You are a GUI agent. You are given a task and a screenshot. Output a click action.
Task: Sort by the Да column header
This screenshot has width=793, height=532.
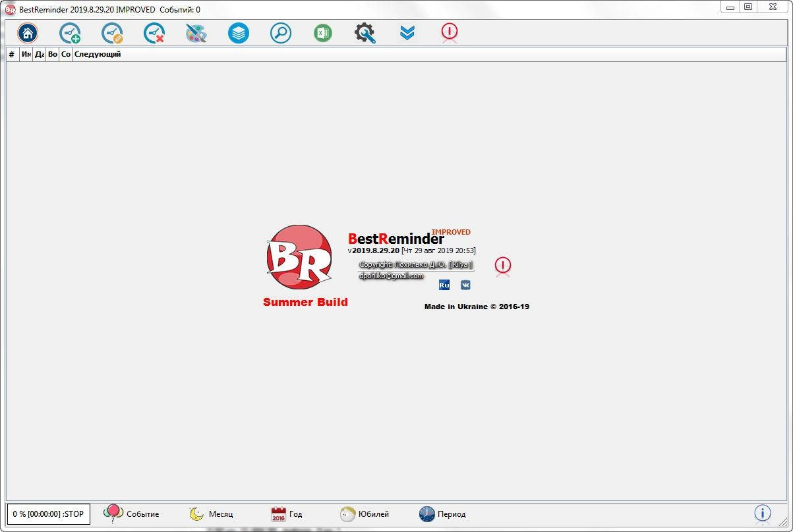click(x=40, y=54)
